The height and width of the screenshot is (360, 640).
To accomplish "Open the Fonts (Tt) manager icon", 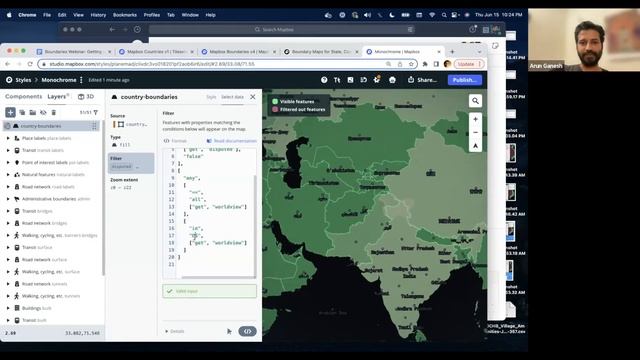I will [x=337, y=80].
